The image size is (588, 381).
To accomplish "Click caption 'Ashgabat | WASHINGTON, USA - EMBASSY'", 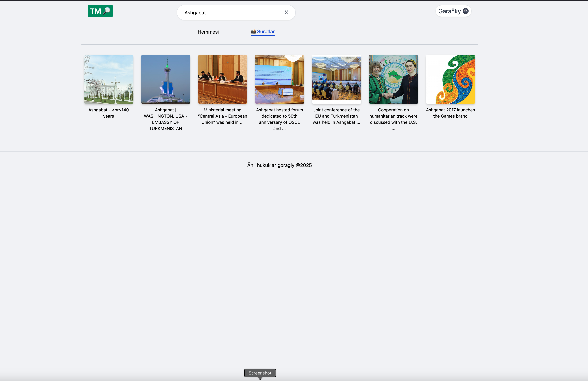I will point(166,119).
